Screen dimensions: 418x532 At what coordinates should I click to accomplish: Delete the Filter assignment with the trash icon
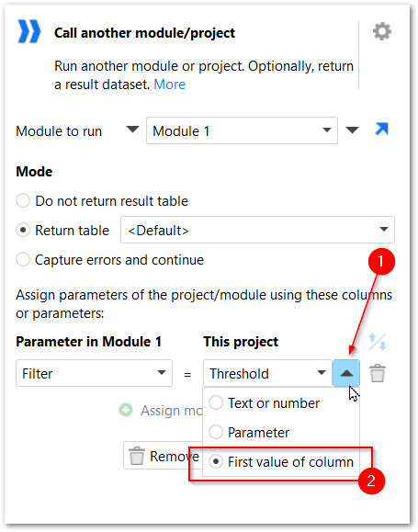coord(378,373)
